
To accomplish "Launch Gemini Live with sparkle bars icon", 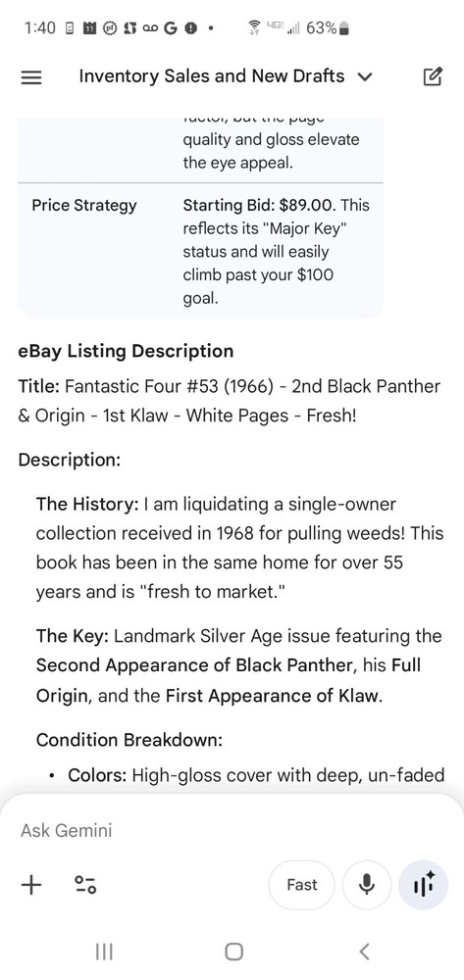I will [x=424, y=885].
